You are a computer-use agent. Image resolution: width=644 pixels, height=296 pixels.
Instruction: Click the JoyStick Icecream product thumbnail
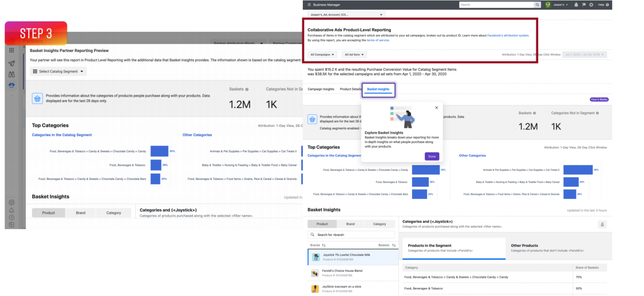[315, 289]
